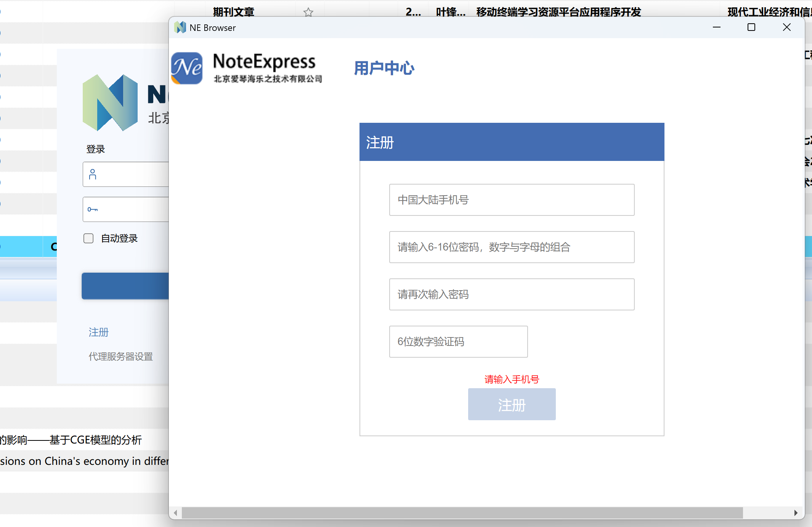Click the 请再次输入密码 field
Viewport: 812px width, 527px height.
tap(511, 294)
